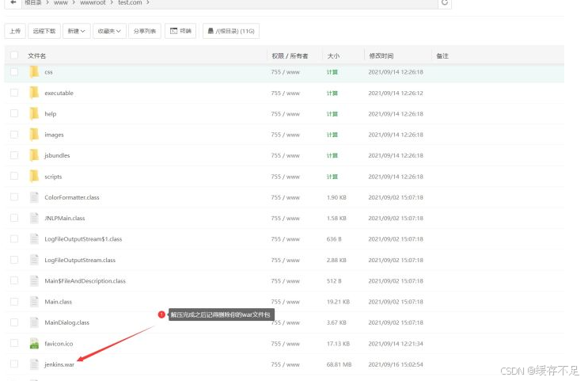Select the file name MainDialog.class
The image size is (588, 381).
pyautogui.click(x=66, y=322)
